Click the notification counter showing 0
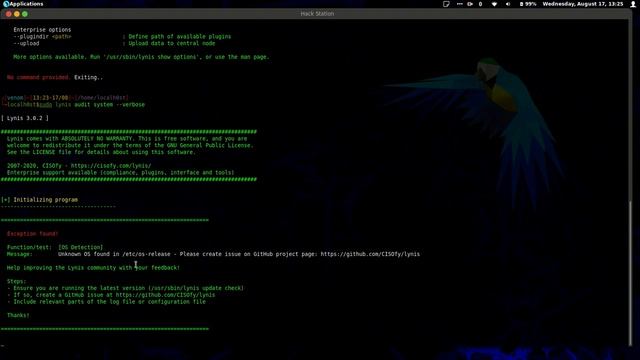 480,4
